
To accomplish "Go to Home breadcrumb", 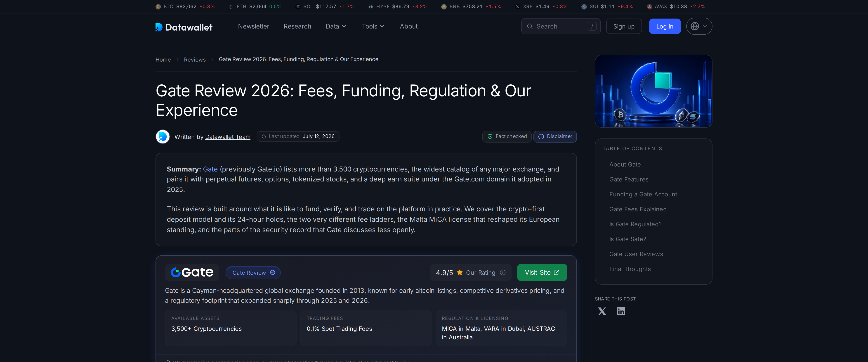I will (163, 60).
